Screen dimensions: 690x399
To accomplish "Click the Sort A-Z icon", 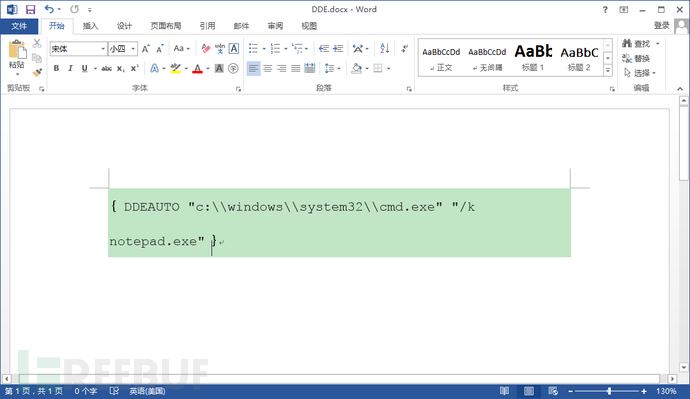I will point(385,48).
